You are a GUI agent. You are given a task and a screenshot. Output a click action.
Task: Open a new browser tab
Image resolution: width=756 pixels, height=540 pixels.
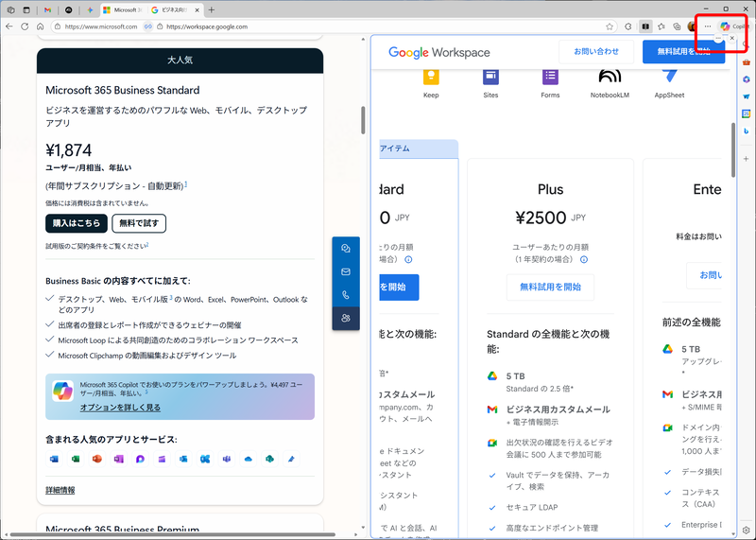coord(212,9)
